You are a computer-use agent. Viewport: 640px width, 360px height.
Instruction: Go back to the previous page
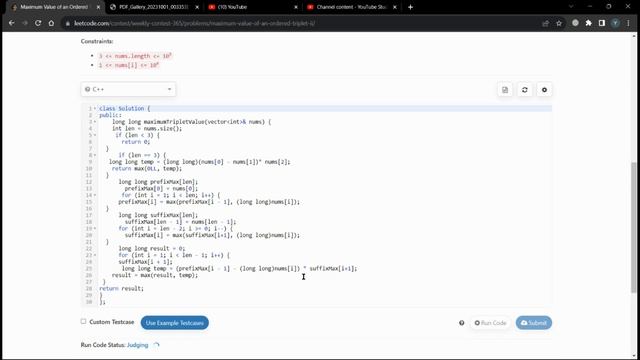coord(11,23)
